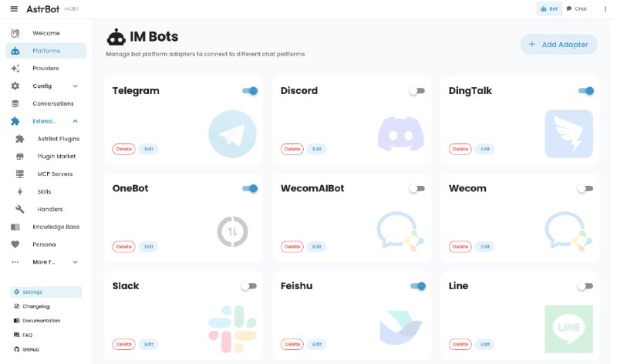This screenshot has height=364, width=617.
Task: Delete the Slack adapter
Action: click(x=124, y=344)
